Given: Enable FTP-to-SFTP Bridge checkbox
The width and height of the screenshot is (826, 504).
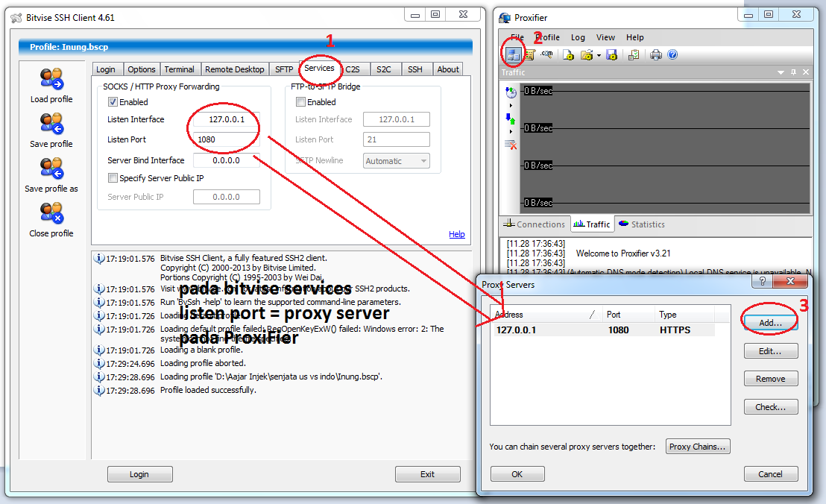Looking at the screenshot, I should point(300,101).
